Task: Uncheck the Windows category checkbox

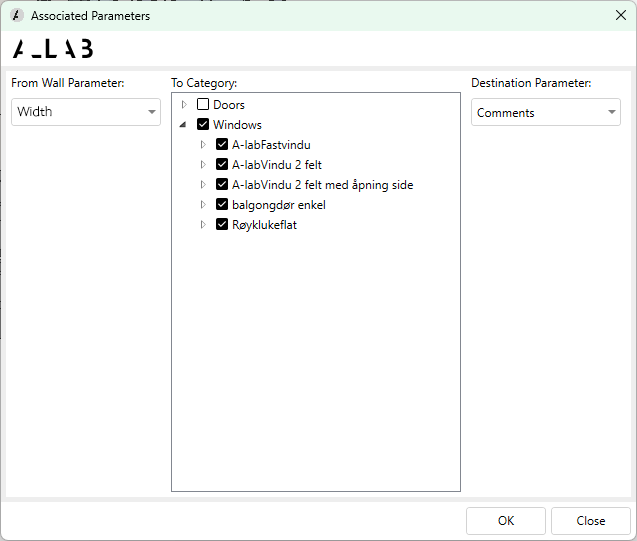Action: pos(203,125)
